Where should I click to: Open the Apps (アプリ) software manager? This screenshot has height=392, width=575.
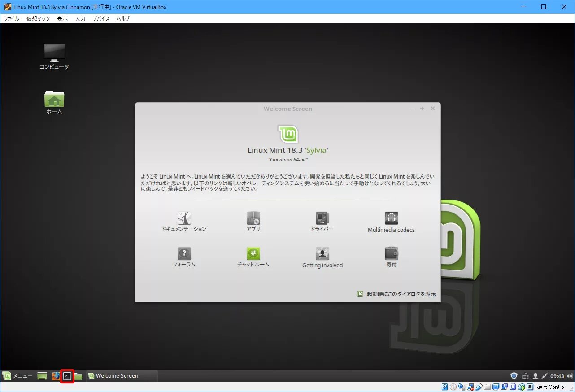[x=253, y=222]
